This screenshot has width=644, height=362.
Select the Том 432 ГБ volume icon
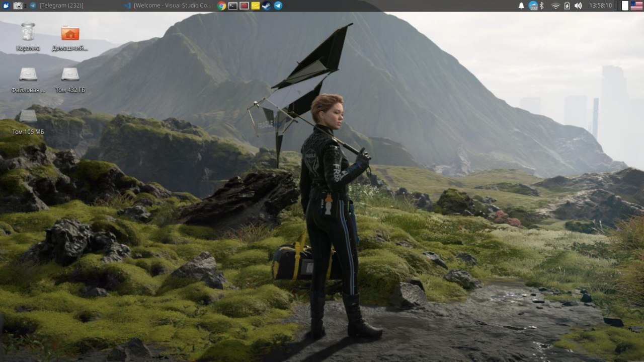(x=70, y=80)
